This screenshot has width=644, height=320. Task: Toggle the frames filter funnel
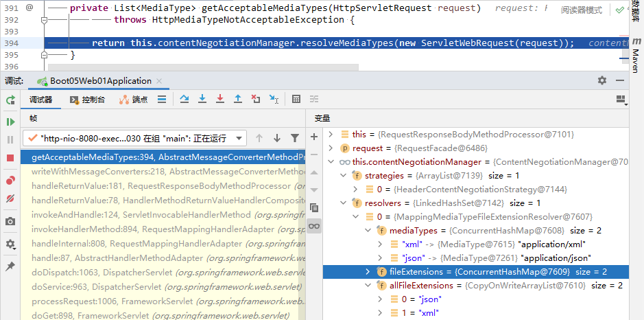coord(294,138)
